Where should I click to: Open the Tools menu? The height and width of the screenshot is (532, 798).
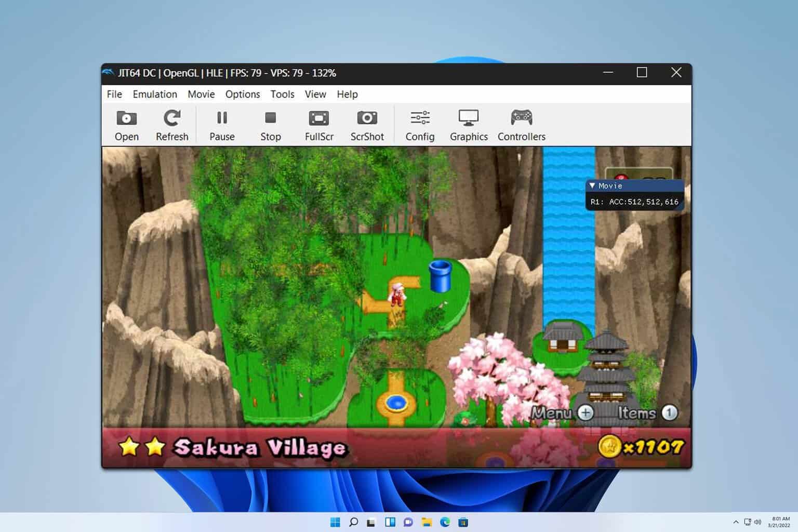click(x=282, y=94)
